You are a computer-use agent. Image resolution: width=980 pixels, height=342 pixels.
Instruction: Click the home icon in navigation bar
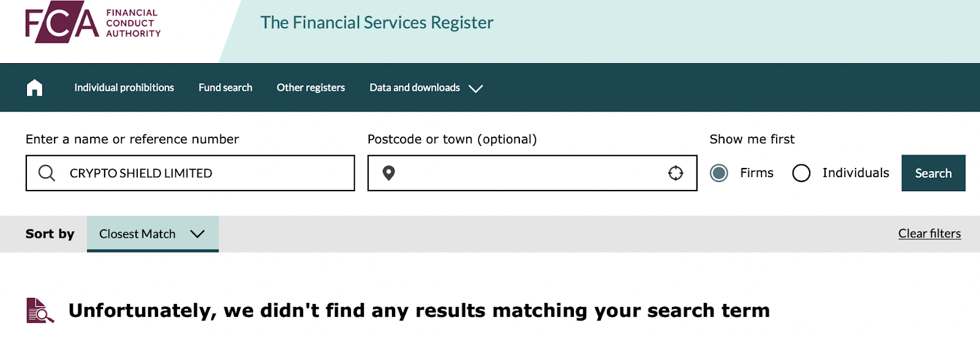click(35, 88)
